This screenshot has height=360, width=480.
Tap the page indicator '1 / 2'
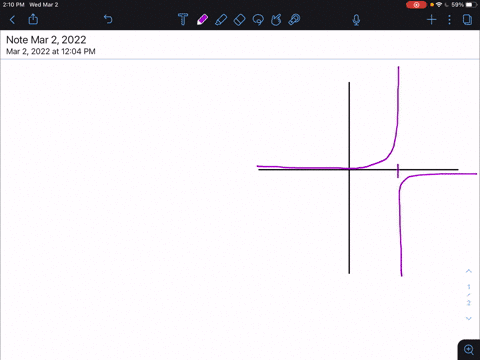click(x=469, y=295)
